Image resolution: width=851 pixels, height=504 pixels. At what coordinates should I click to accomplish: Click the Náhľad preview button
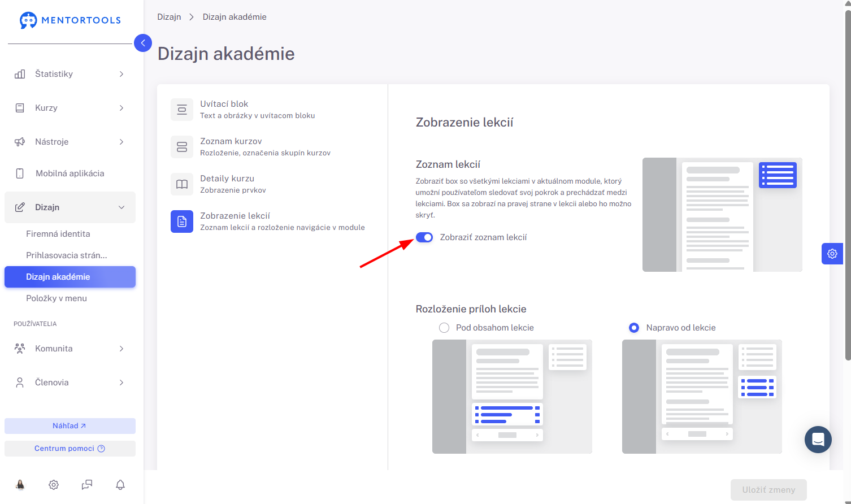[70, 426]
